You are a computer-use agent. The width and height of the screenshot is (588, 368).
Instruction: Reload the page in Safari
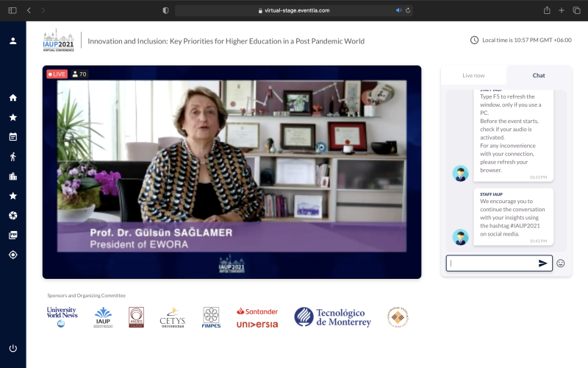coord(409,10)
